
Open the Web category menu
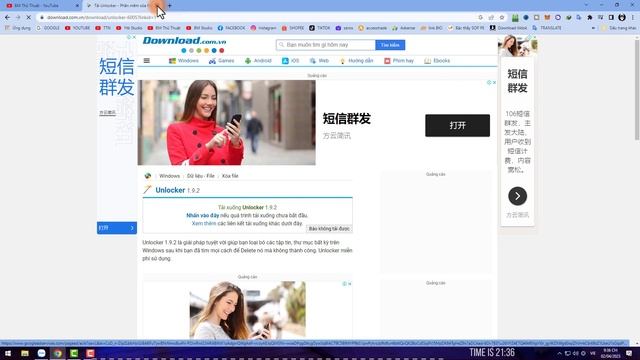319,61
